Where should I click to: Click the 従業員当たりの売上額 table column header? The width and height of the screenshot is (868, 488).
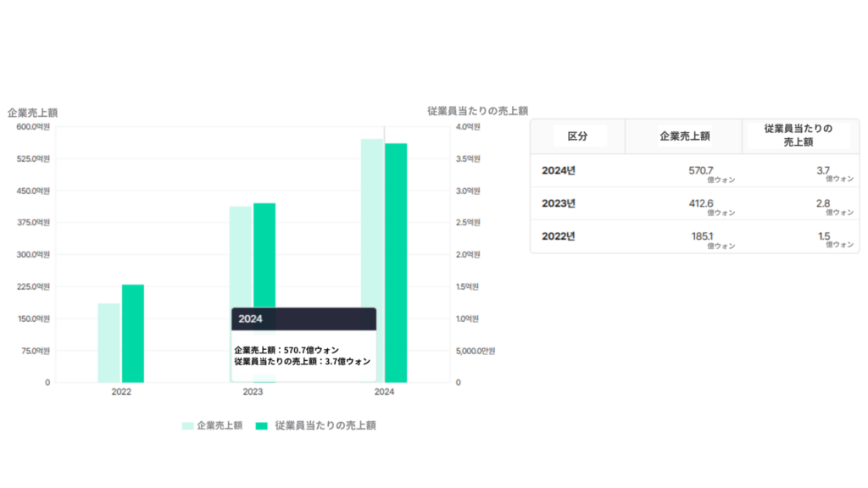point(798,136)
